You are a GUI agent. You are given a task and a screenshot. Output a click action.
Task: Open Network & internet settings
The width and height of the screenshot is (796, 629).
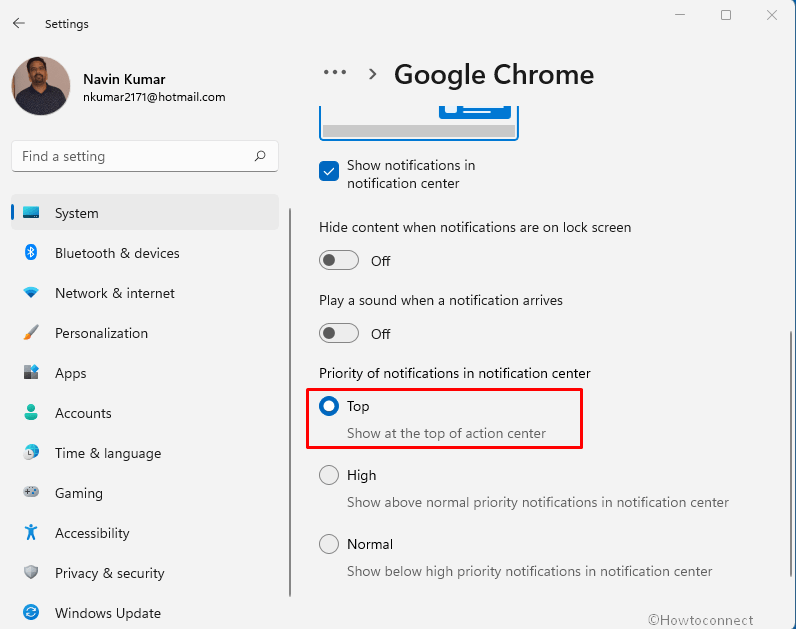115,293
